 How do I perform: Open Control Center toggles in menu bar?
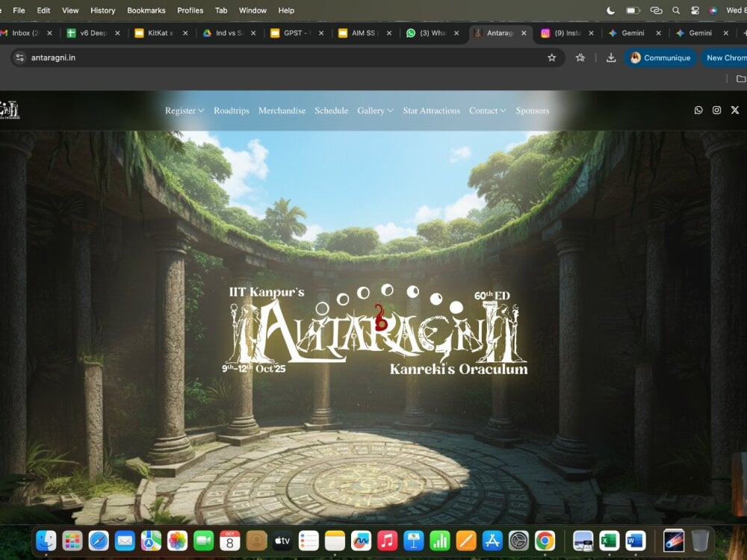coord(695,10)
